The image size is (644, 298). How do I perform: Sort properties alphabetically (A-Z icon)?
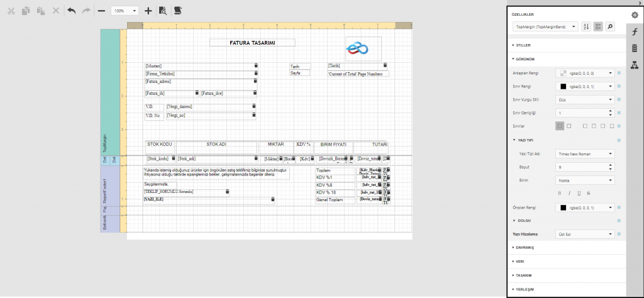point(586,27)
